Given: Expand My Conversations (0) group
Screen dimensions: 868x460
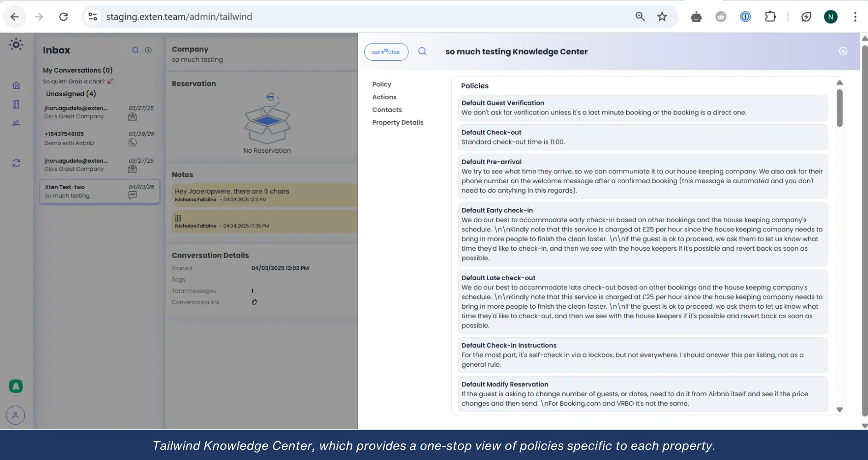Looking at the screenshot, I should pyautogui.click(x=77, y=70).
